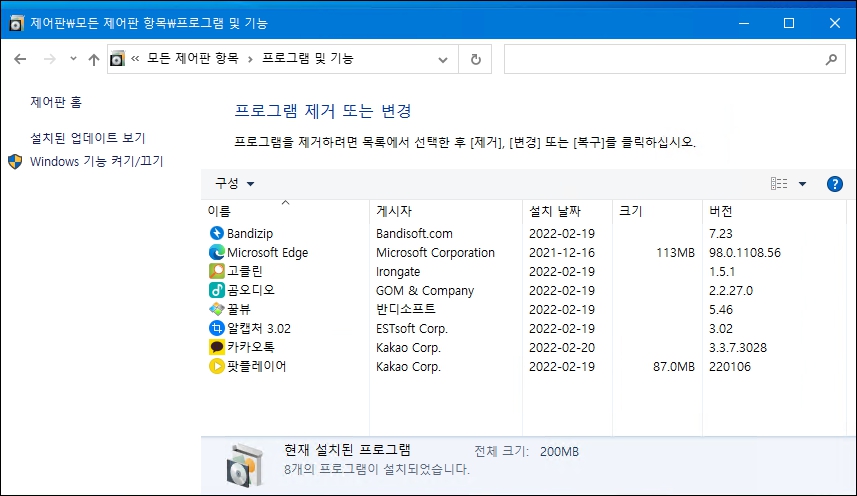Viewport: 857px width, 496px height.
Task: Go back using the Back arrow
Action: pos(20,59)
